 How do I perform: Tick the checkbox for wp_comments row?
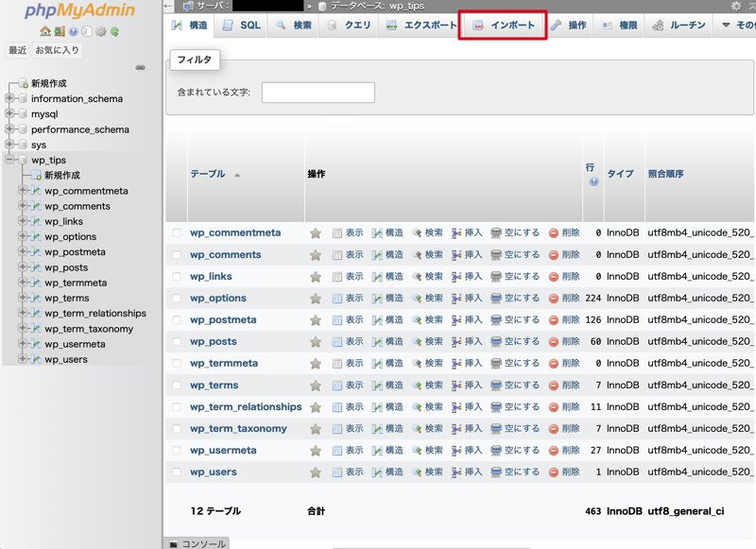(177, 254)
